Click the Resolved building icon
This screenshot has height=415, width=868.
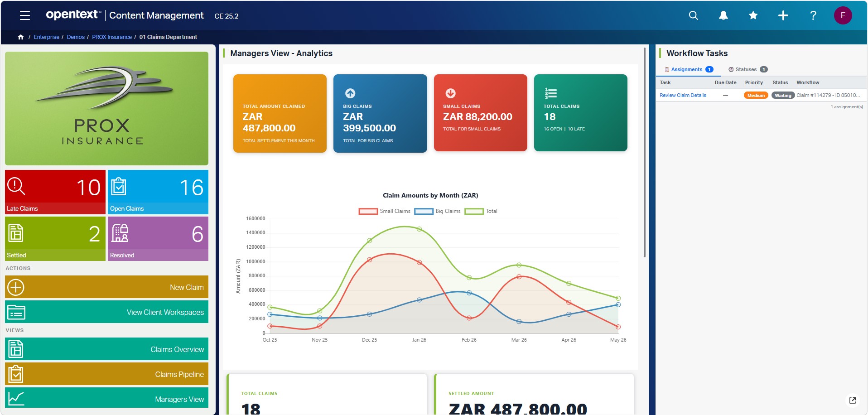(x=120, y=233)
